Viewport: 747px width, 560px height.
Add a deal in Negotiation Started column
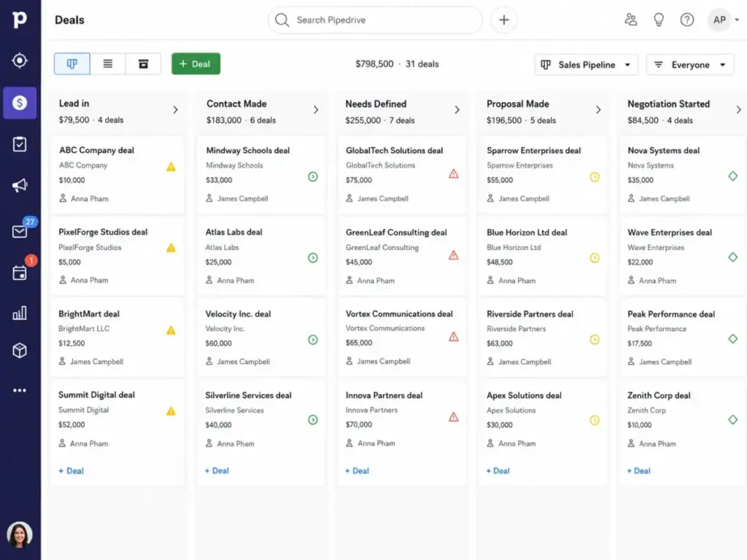coord(639,471)
